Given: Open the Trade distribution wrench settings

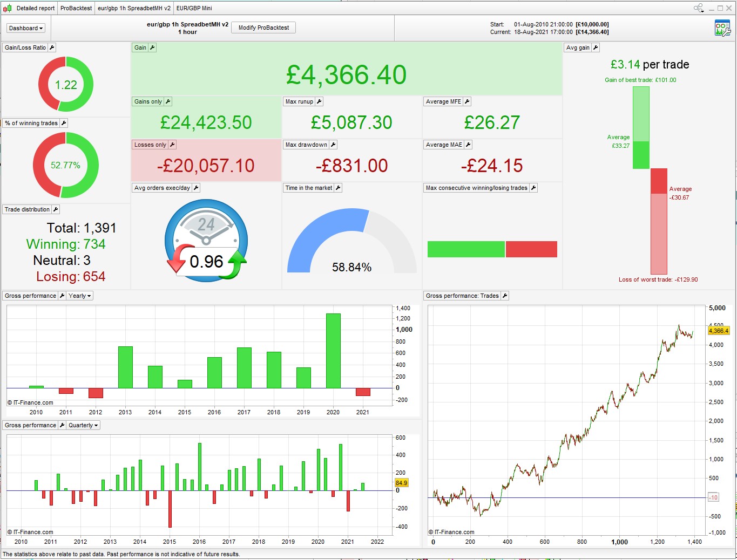Looking at the screenshot, I should [56, 209].
